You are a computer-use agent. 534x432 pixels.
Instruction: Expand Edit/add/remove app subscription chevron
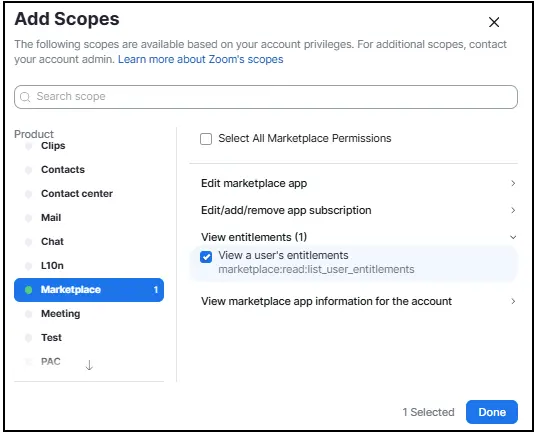pyautogui.click(x=513, y=210)
